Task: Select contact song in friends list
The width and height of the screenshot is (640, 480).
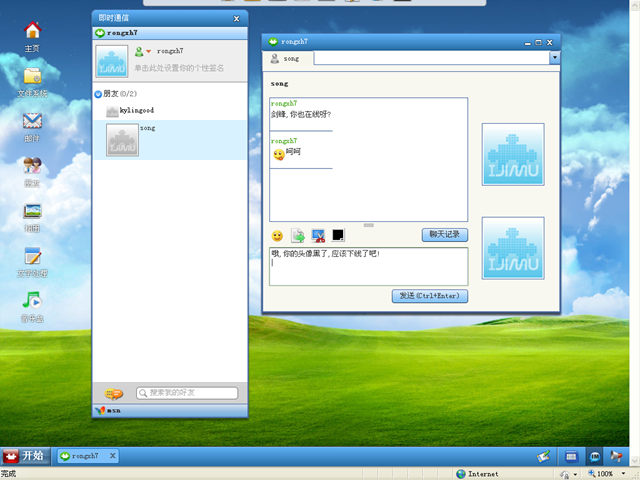Action: coord(170,140)
